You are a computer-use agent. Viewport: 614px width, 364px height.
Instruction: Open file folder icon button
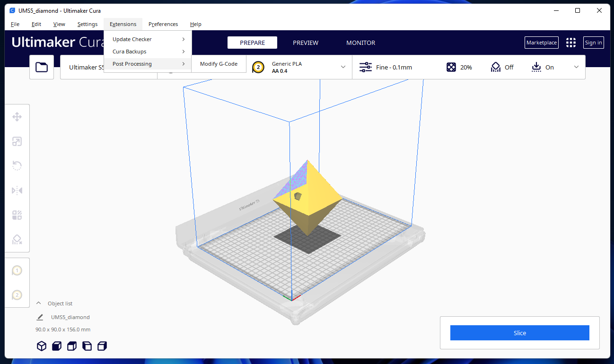pos(42,67)
